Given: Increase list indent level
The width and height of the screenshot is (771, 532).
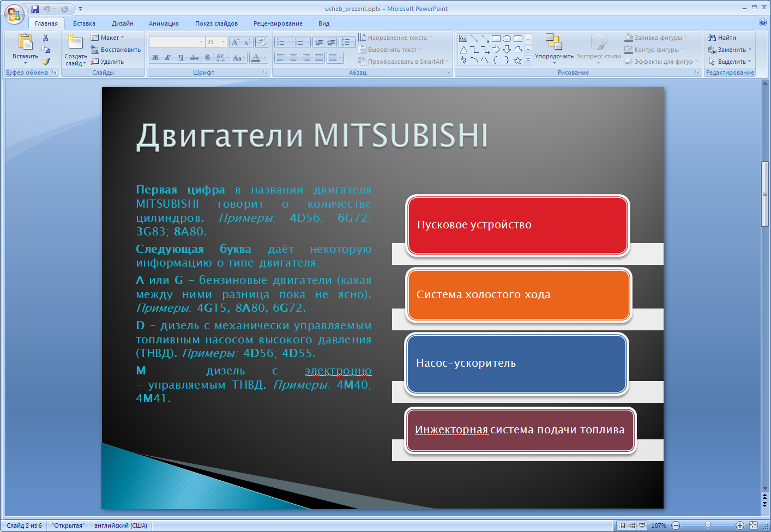Looking at the screenshot, I should point(331,42).
